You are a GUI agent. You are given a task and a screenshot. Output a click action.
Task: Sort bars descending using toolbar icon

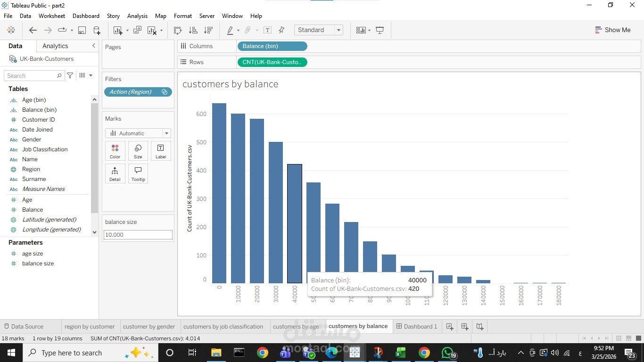coord(208,30)
